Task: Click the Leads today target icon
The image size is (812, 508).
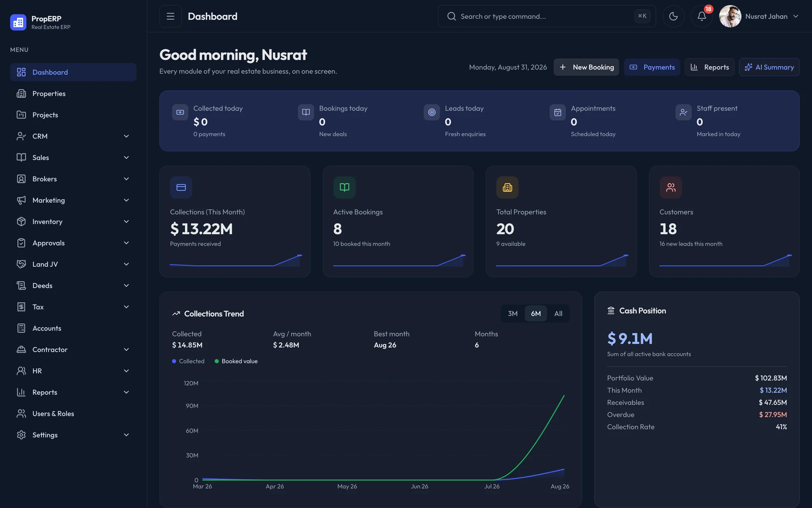Action: 432,112
